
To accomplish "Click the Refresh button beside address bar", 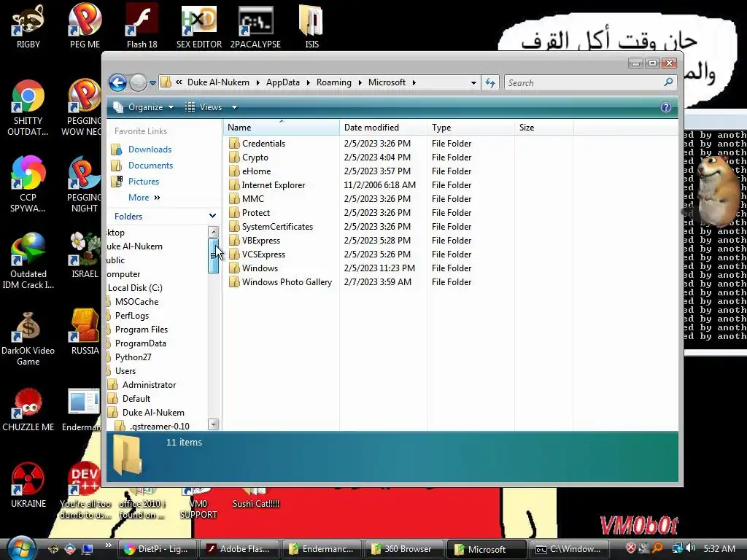I will (x=490, y=83).
